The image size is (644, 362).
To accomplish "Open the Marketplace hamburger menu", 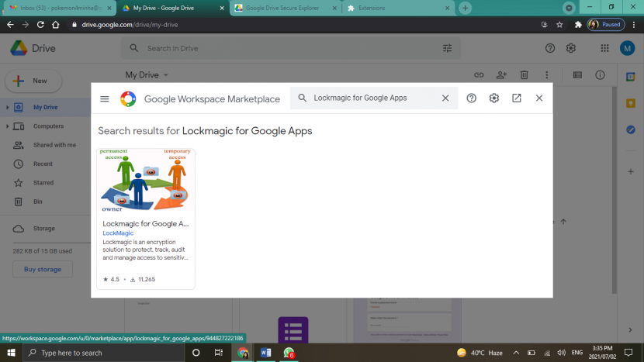I will point(105,98).
